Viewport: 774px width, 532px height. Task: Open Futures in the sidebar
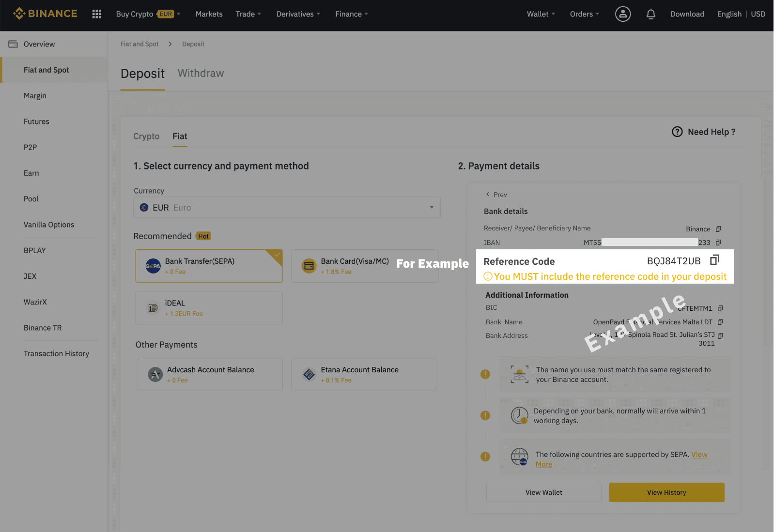click(x=36, y=122)
